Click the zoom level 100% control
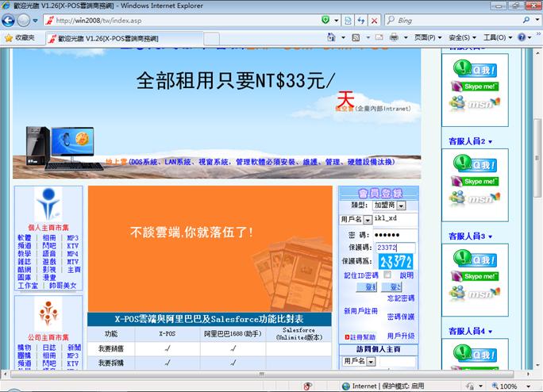 click(508, 386)
